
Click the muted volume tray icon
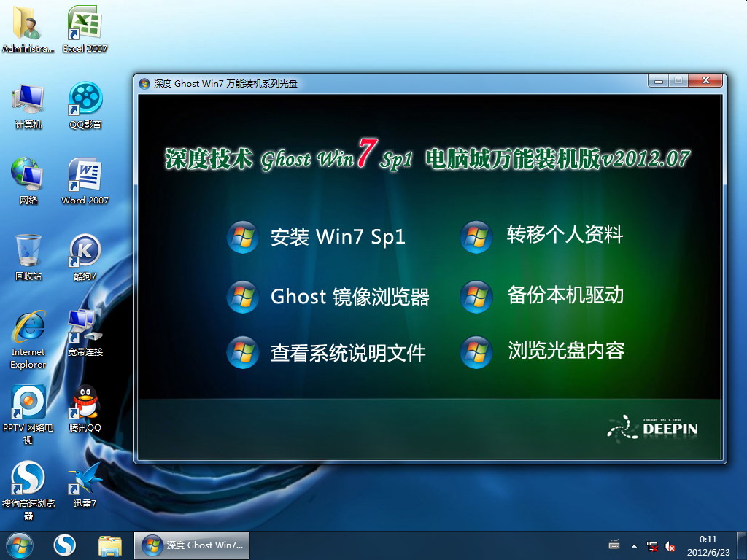pyautogui.click(x=670, y=546)
